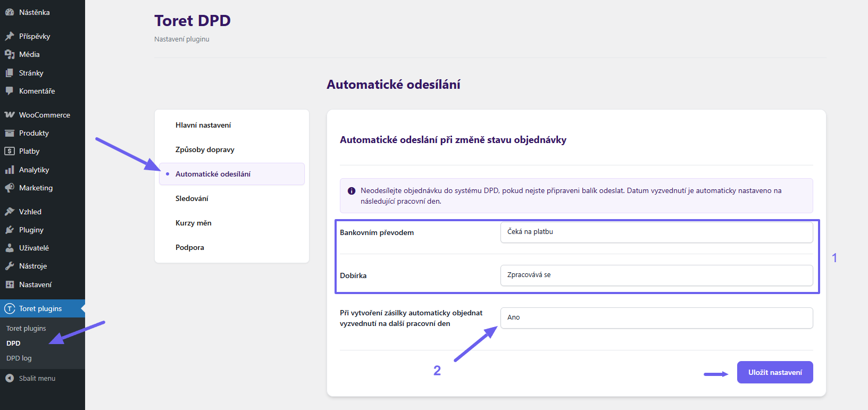Viewport: 868px width, 410px height.
Task: Click the Při vytvoření zásilky label text
Action: (411, 318)
